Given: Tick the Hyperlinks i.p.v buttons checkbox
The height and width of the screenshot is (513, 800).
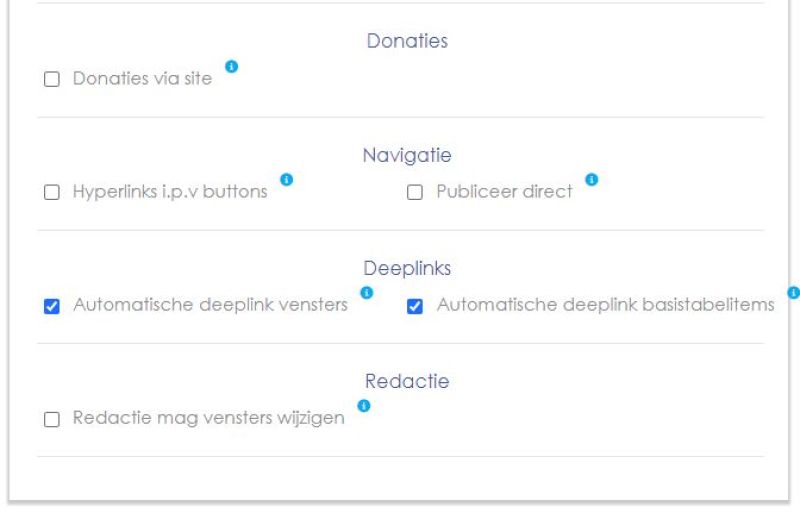Looking at the screenshot, I should 52,192.
